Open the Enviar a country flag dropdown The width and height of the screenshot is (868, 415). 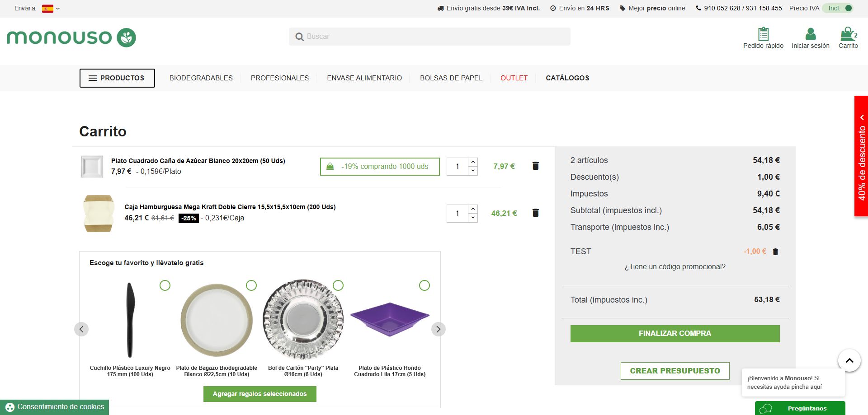[x=51, y=9]
